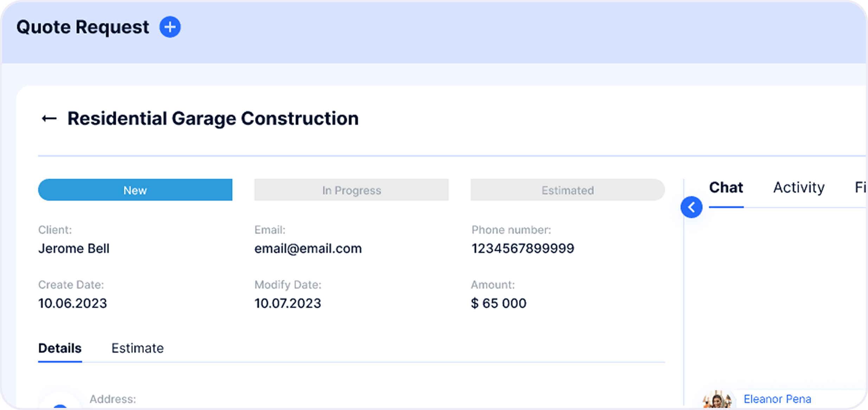Click the $ 65 000 amount value
The height and width of the screenshot is (410, 868).
pyautogui.click(x=499, y=304)
